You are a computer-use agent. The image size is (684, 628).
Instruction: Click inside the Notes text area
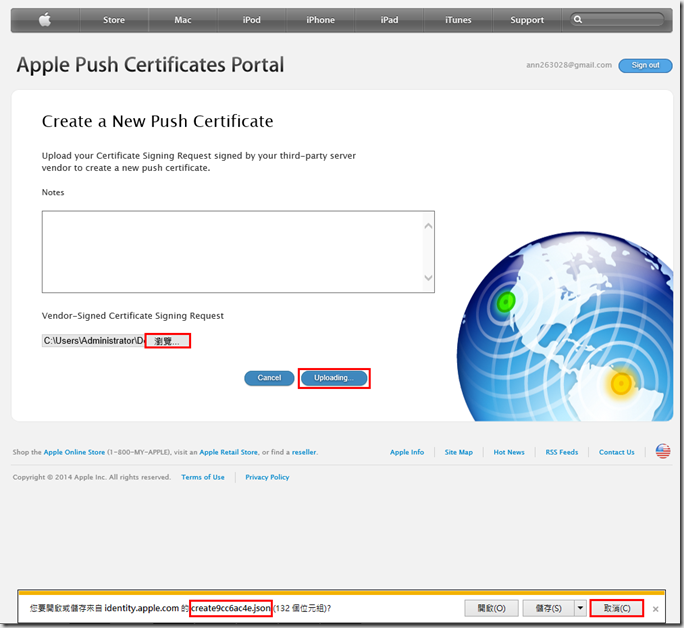[x=238, y=252]
